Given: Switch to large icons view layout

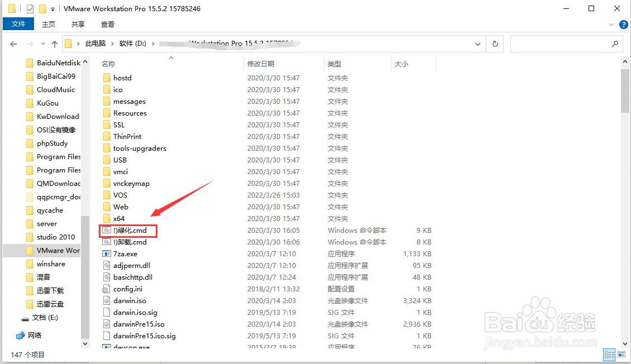Looking at the screenshot, I should pos(622,355).
